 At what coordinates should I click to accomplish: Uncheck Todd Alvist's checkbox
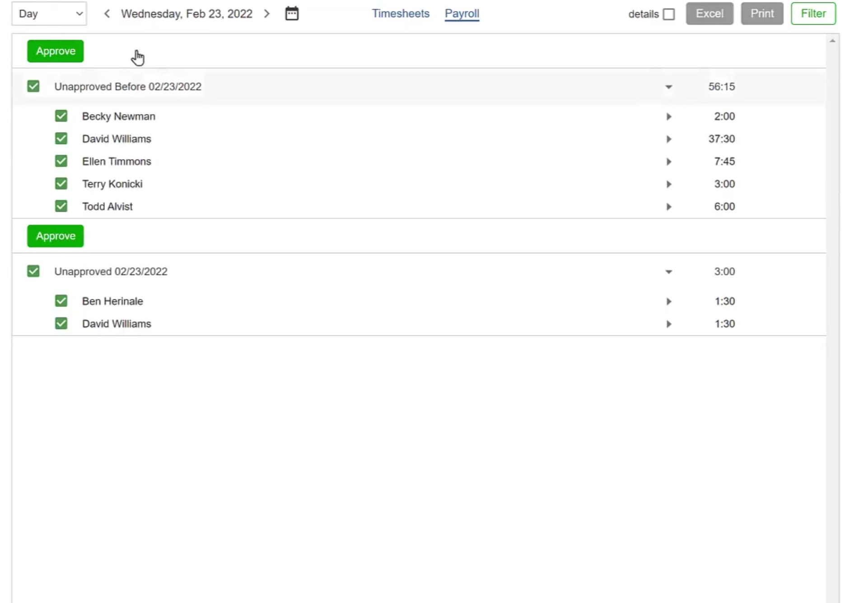(61, 206)
